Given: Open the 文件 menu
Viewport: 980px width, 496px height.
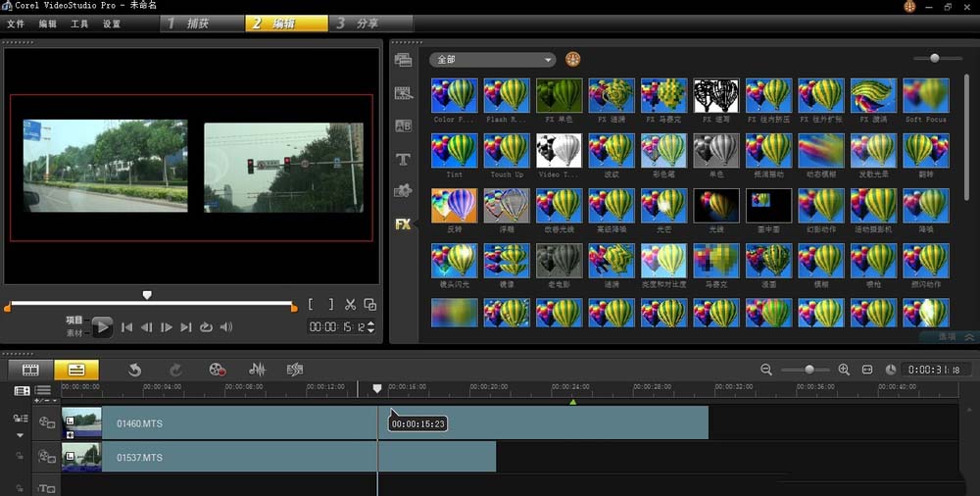Looking at the screenshot, I should pos(15,24).
